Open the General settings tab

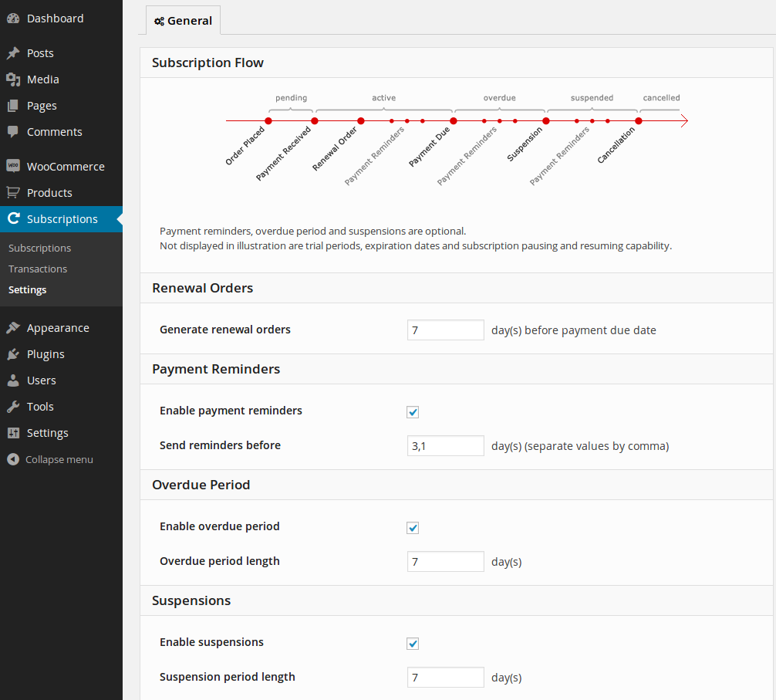coord(184,21)
